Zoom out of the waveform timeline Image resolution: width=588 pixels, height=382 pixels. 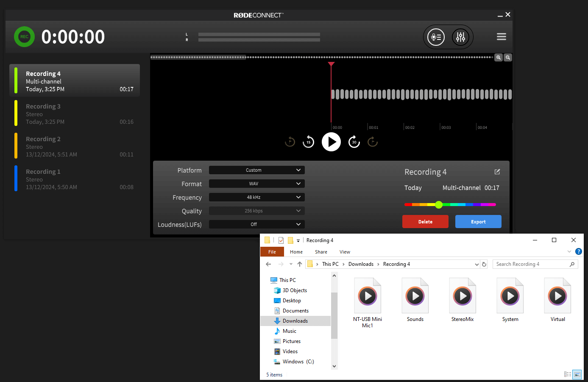508,57
